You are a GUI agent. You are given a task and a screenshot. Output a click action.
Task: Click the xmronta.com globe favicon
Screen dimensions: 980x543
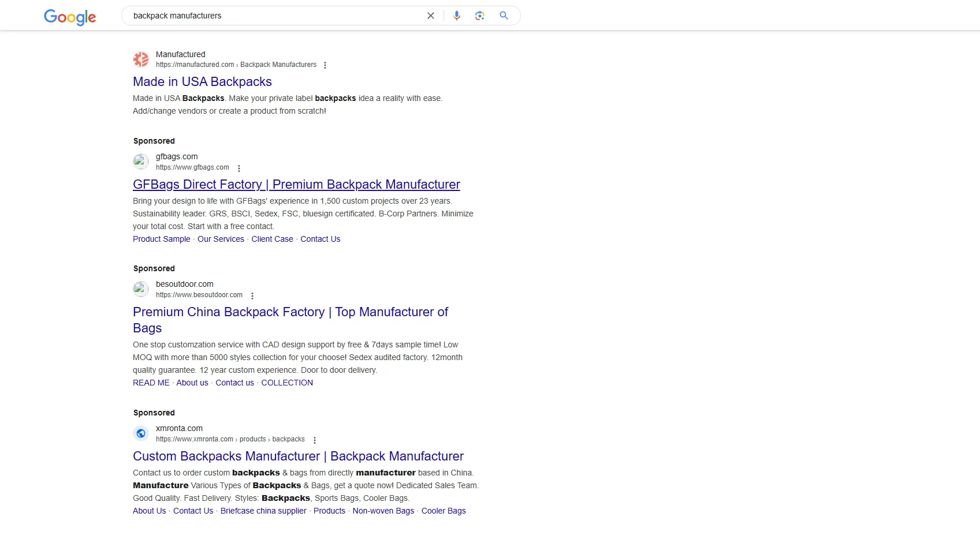(x=141, y=433)
